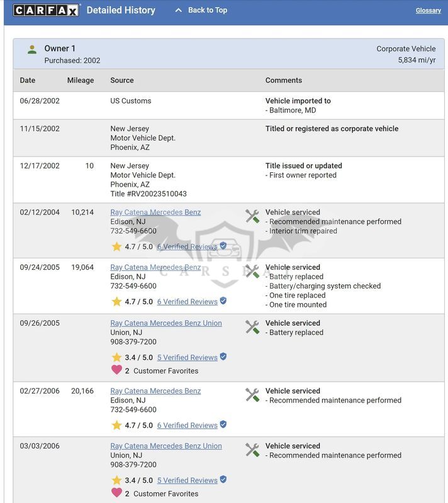Click the Detailed History heading

point(121,10)
